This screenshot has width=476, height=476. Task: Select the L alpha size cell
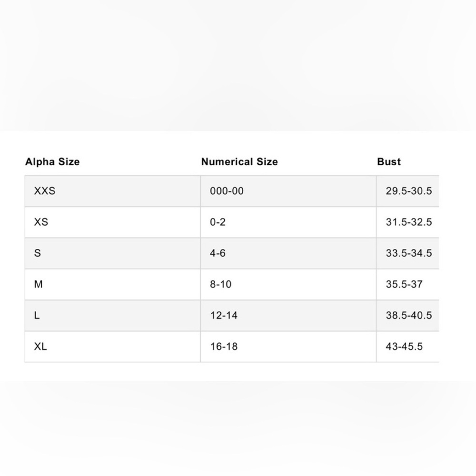[112, 316]
